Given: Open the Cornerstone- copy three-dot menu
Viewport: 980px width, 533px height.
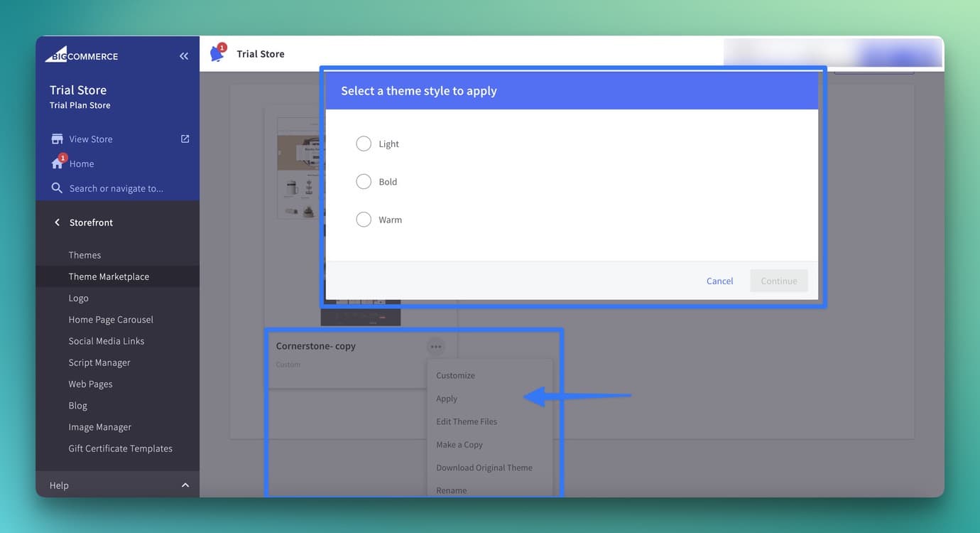Looking at the screenshot, I should point(436,346).
